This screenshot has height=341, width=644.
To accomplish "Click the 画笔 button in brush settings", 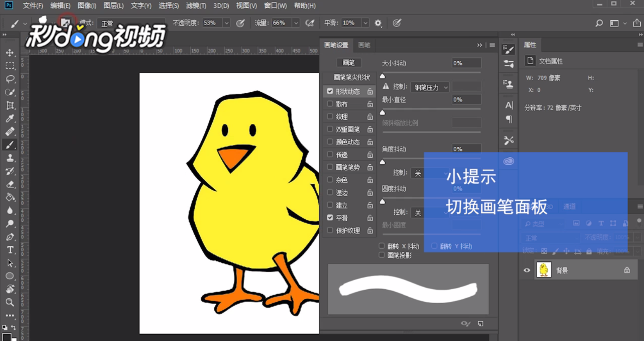I will [349, 62].
